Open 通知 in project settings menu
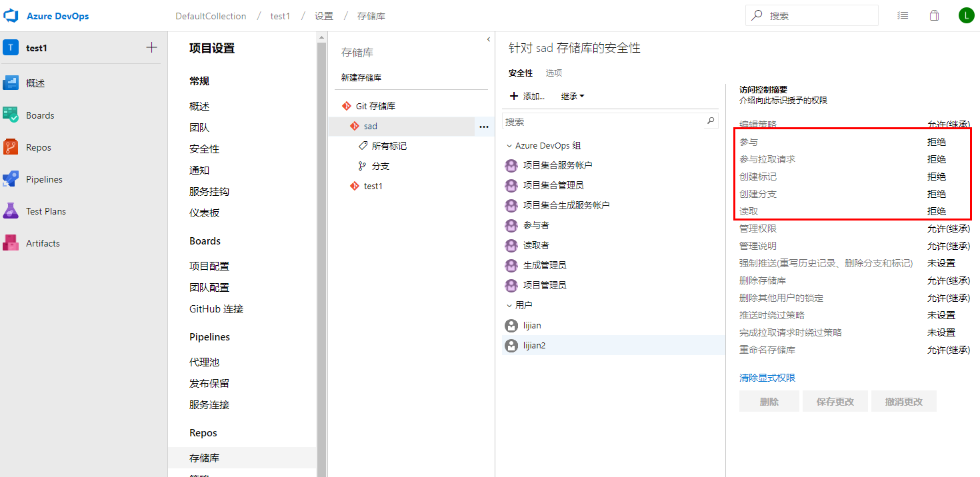The width and height of the screenshot is (980, 477). point(199,170)
